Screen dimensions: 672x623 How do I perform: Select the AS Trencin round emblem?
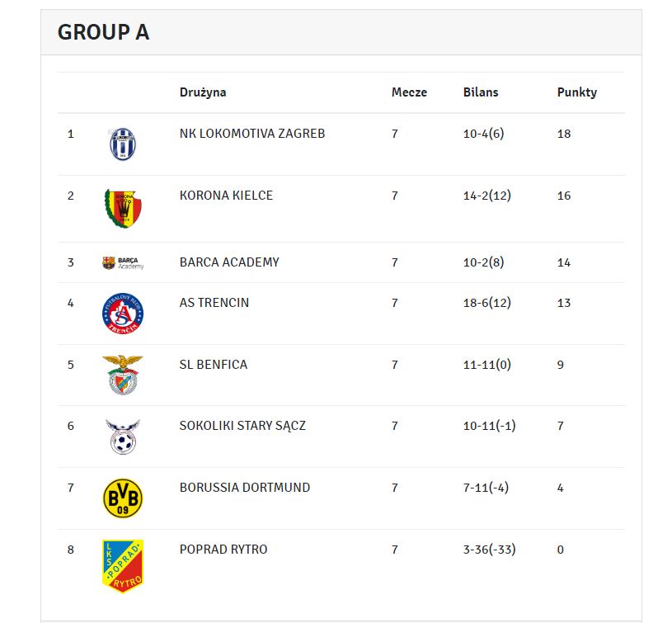click(123, 314)
